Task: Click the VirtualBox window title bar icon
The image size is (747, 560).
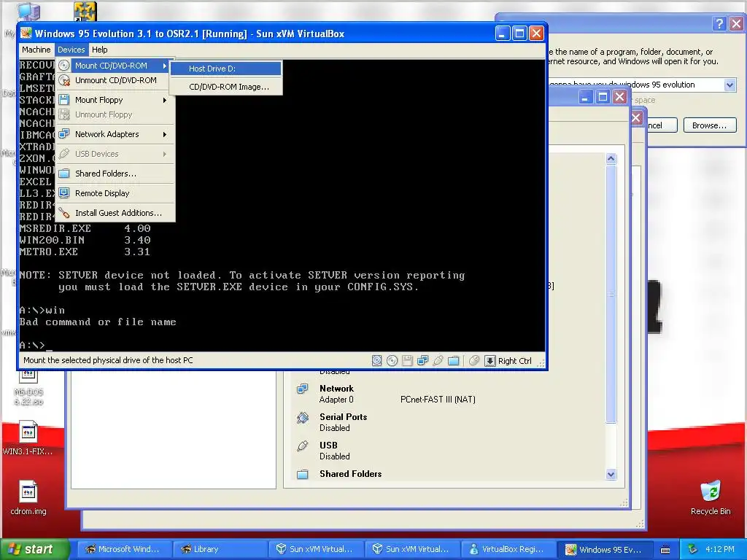Action: 26,34
